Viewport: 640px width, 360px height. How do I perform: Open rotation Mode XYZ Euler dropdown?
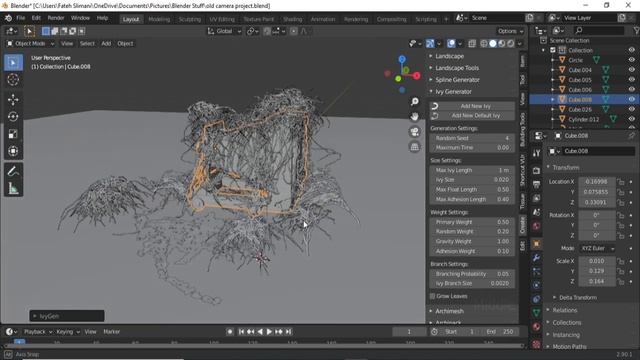597,248
